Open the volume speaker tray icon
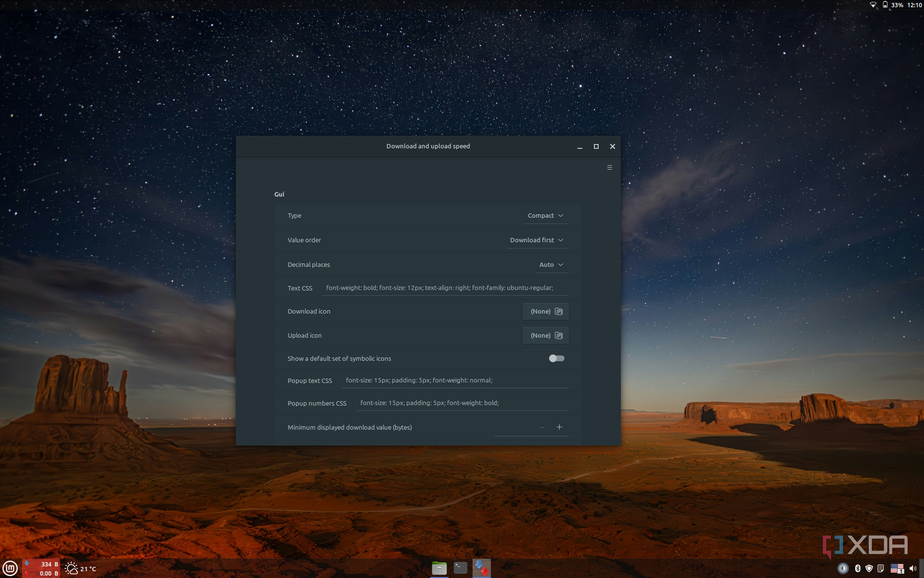 point(913,569)
